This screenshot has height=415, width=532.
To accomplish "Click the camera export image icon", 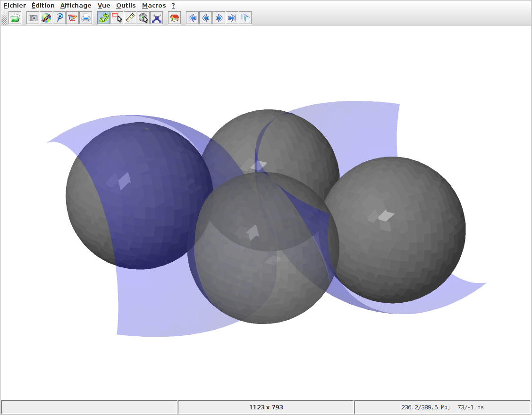I will tap(33, 18).
